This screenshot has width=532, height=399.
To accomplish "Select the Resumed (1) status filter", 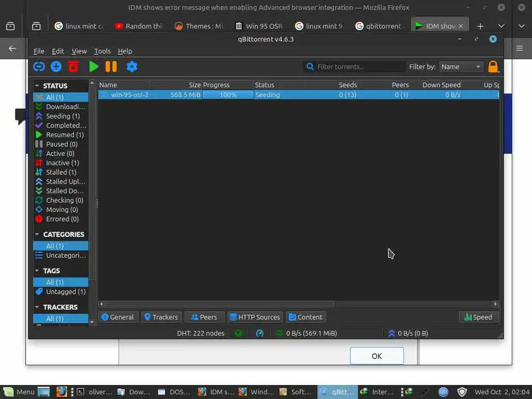I will point(61,135).
